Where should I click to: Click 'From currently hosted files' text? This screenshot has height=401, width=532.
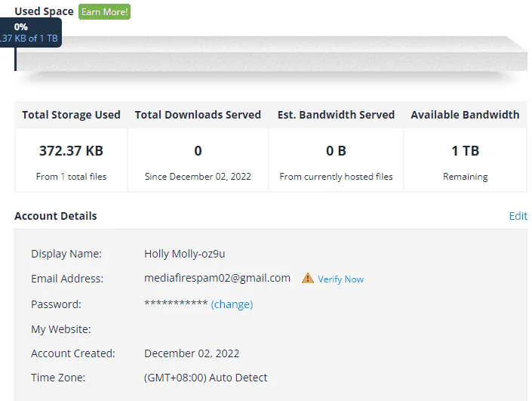click(336, 177)
